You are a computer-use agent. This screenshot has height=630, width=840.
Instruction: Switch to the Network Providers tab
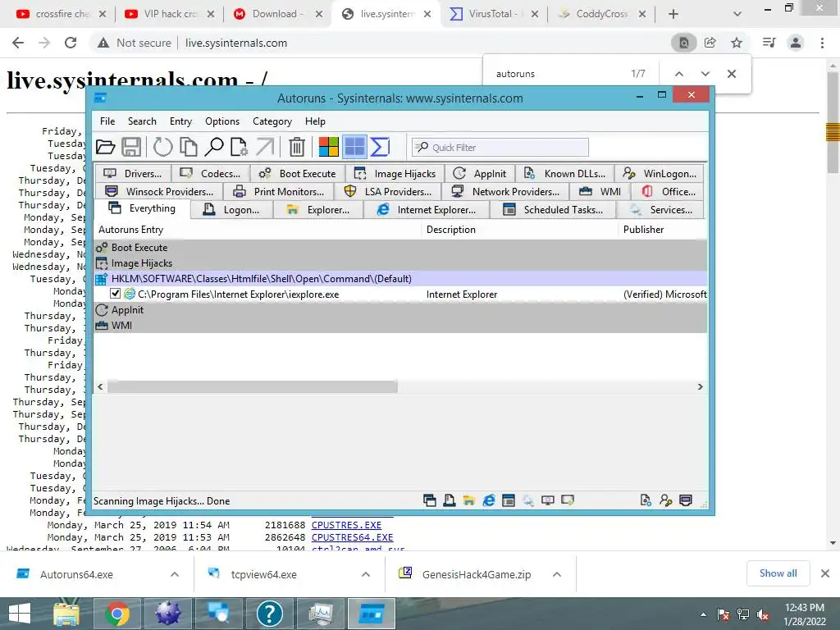(505, 192)
